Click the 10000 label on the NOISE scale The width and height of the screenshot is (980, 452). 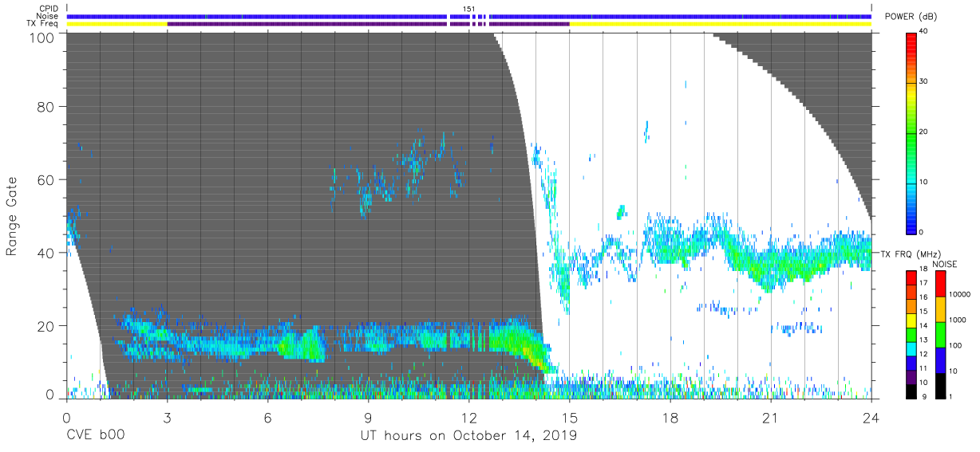pos(958,294)
